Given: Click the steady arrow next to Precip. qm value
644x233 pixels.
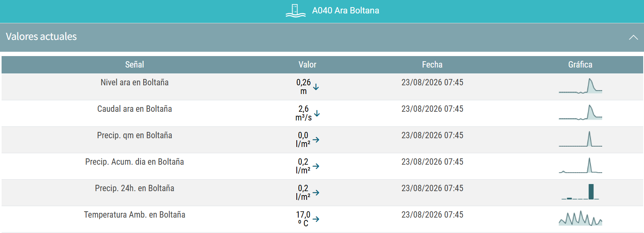Looking at the screenshot, I should click(x=316, y=140).
